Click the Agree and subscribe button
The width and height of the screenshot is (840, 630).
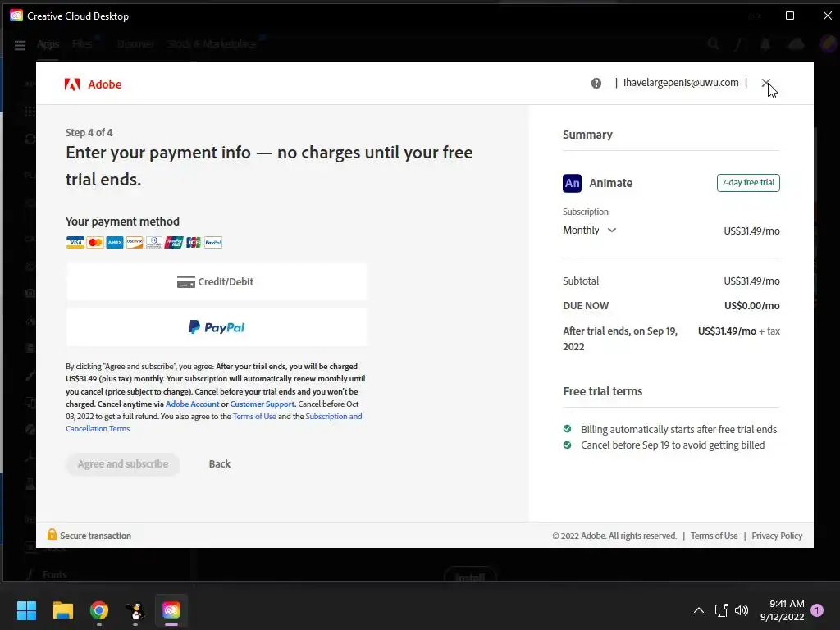tap(123, 464)
